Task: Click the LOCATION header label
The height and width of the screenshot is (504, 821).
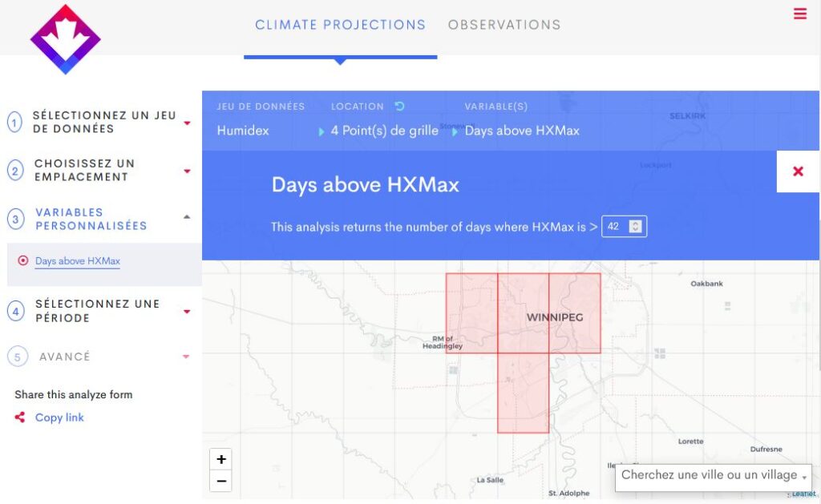Action: pyautogui.click(x=357, y=107)
